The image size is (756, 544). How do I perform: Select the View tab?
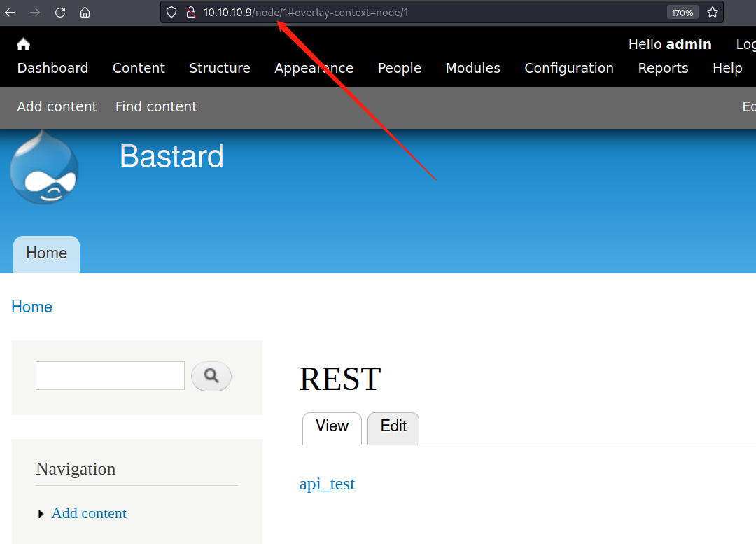[x=332, y=426]
